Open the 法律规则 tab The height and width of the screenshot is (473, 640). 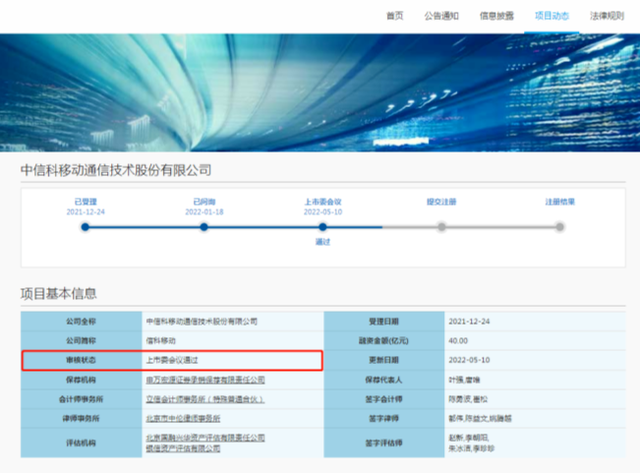pos(606,16)
